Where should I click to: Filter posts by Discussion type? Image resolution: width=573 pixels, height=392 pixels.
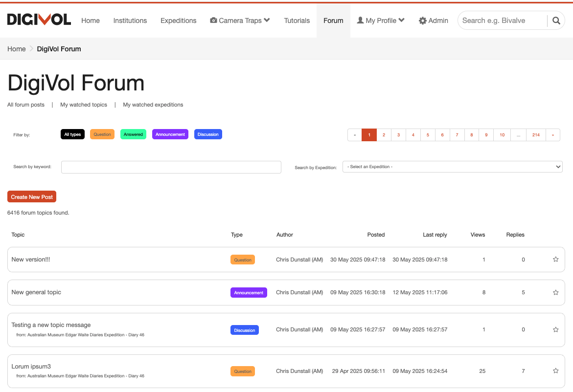coord(208,134)
